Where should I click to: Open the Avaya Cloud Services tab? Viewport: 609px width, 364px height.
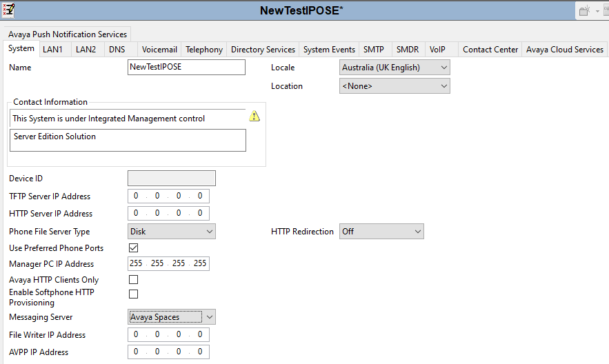click(565, 50)
